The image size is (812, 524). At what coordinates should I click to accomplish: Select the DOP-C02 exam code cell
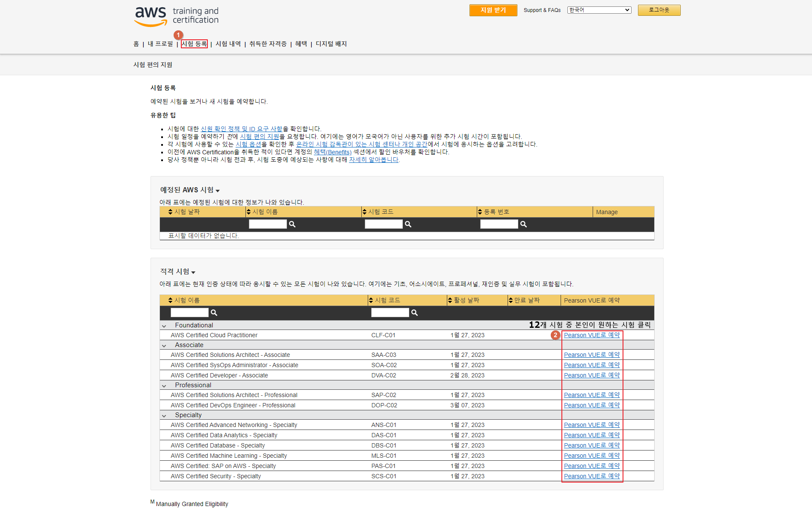[x=384, y=406]
